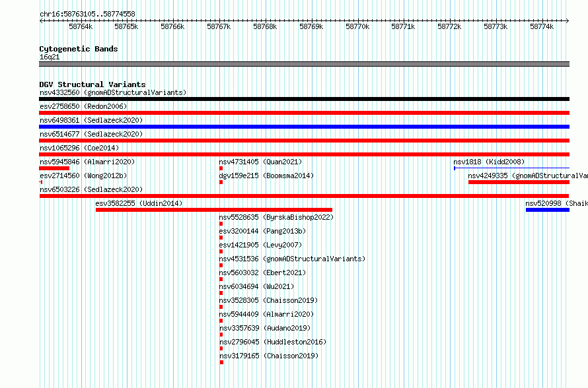Click the DGV Structural Variants track title
The image size is (588, 388).
coord(92,84)
